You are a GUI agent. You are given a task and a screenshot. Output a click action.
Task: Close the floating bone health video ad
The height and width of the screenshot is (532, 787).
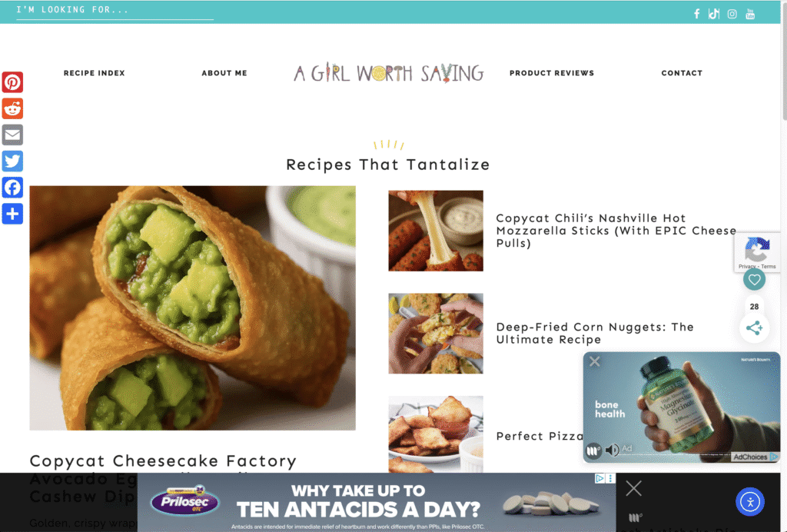[595, 361]
